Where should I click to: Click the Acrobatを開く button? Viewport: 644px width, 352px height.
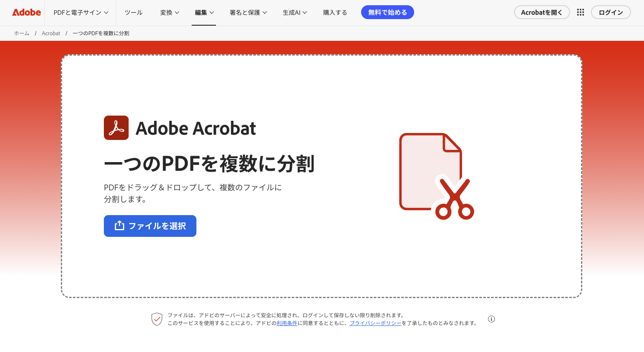point(542,13)
